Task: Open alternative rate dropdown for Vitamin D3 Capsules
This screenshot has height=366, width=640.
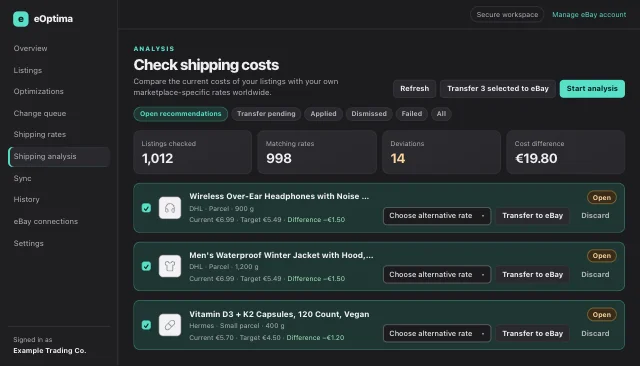Action: click(437, 333)
